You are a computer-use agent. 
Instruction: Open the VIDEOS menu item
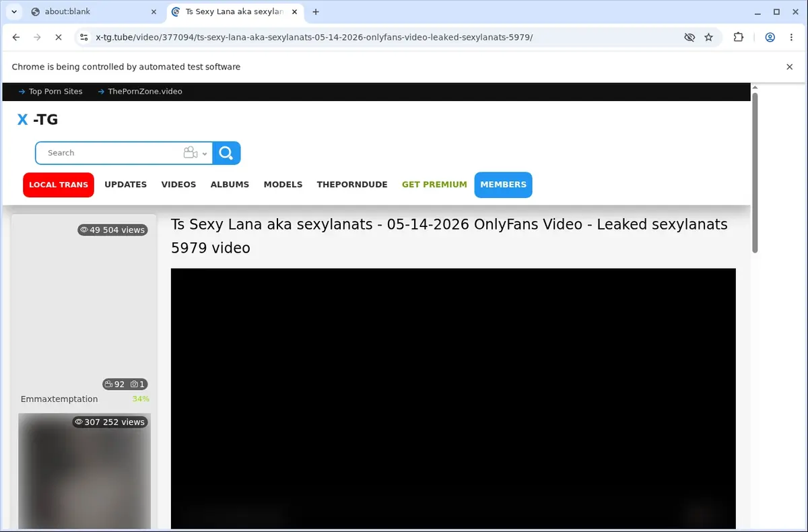pos(178,185)
